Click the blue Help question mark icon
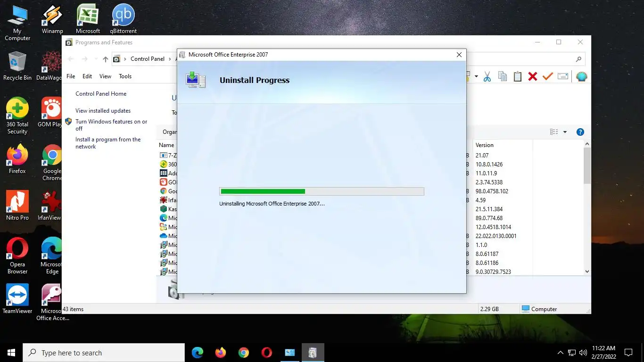The image size is (644, 362). coord(580,132)
